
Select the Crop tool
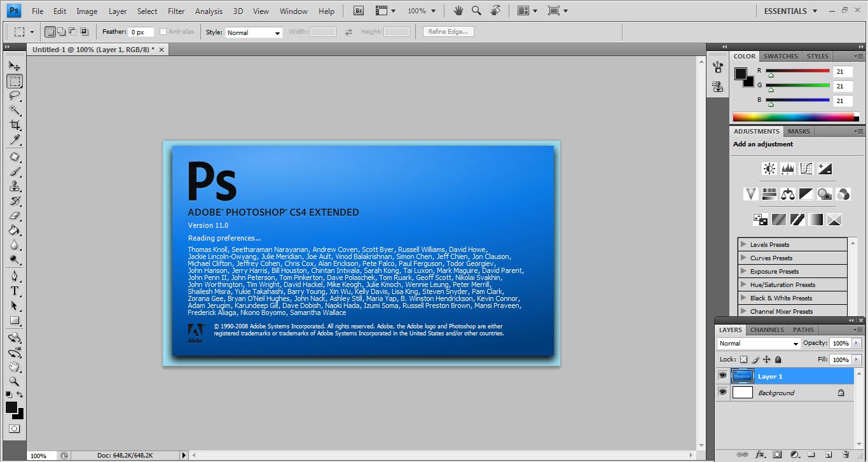pyautogui.click(x=15, y=125)
